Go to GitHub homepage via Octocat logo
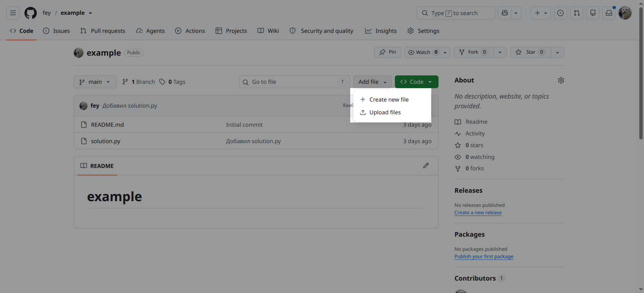 point(31,13)
